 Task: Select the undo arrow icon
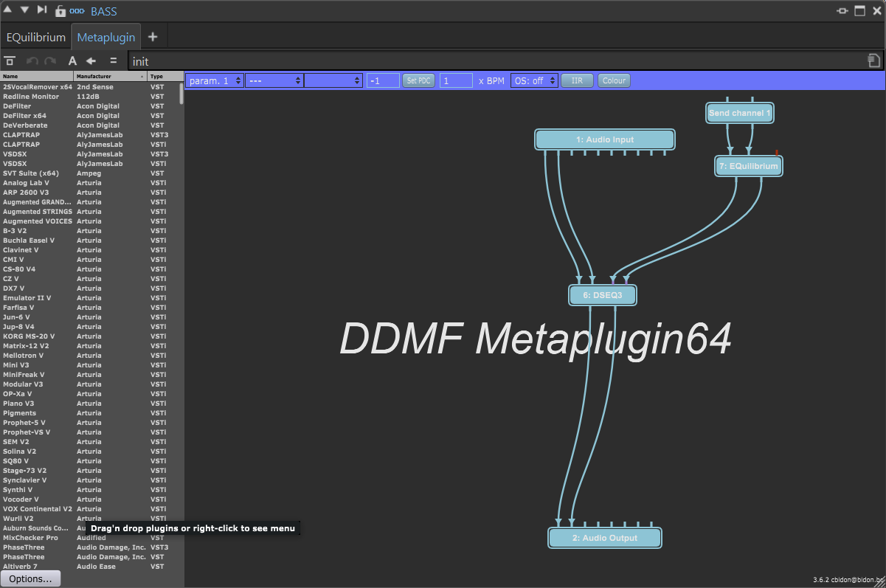click(32, 60)
